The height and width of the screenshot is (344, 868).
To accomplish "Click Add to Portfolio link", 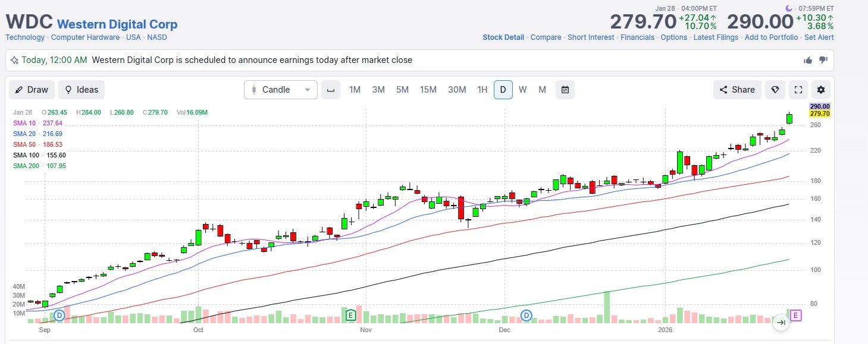I will (771, 37).
